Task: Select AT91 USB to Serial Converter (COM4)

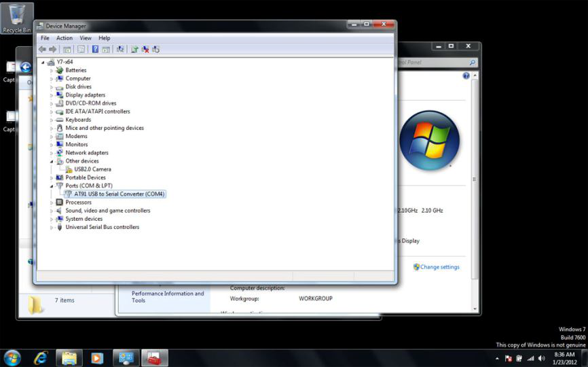Action: click(x=120, y=194)
